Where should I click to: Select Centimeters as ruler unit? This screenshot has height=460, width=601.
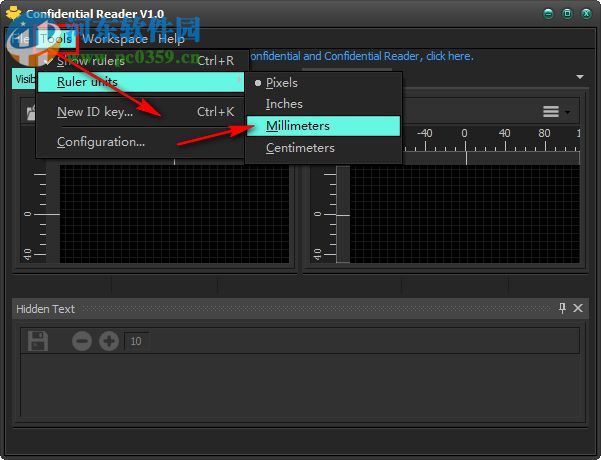pos(323,148)
